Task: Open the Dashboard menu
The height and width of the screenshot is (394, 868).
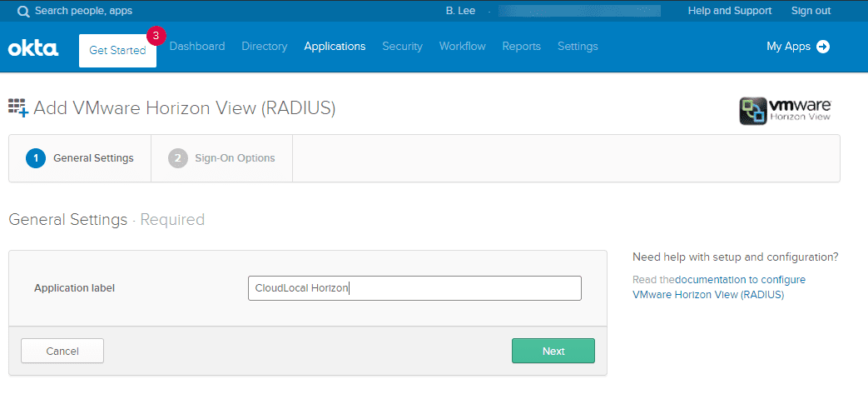Action: [x=197, y=47]
